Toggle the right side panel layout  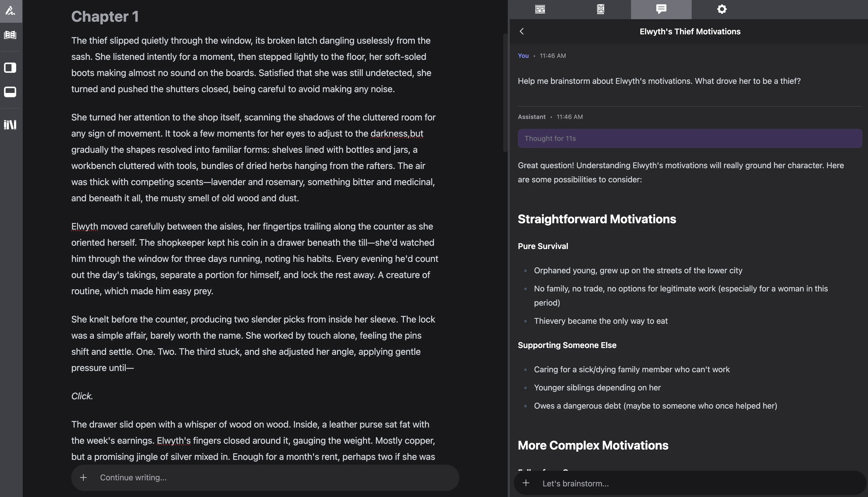[10, 68]
